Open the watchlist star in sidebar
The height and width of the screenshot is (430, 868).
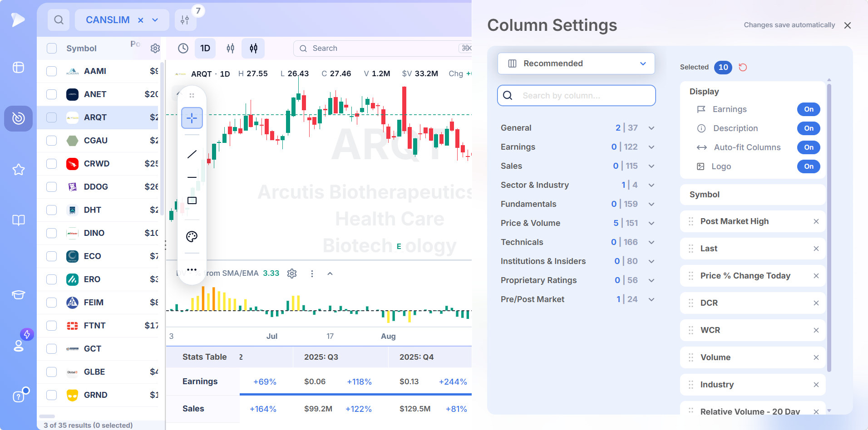(x=19, y=170)
